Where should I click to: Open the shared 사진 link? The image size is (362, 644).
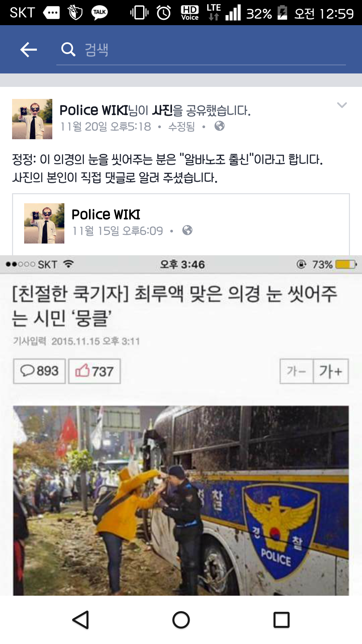click(163, 110)
